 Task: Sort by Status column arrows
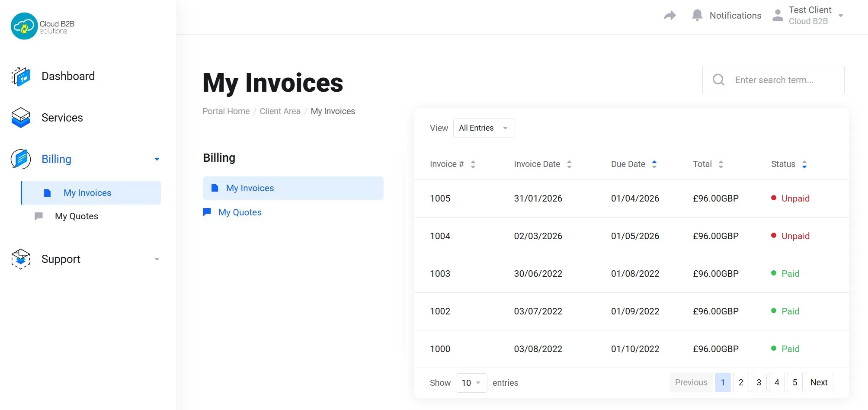tap(804, 164)
